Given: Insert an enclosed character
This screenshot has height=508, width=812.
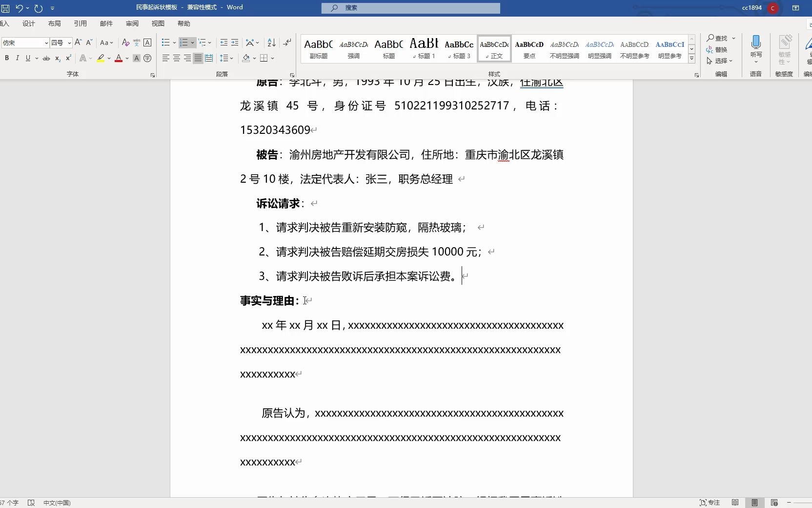Looking at the screenshot, I should click(147, 58).
